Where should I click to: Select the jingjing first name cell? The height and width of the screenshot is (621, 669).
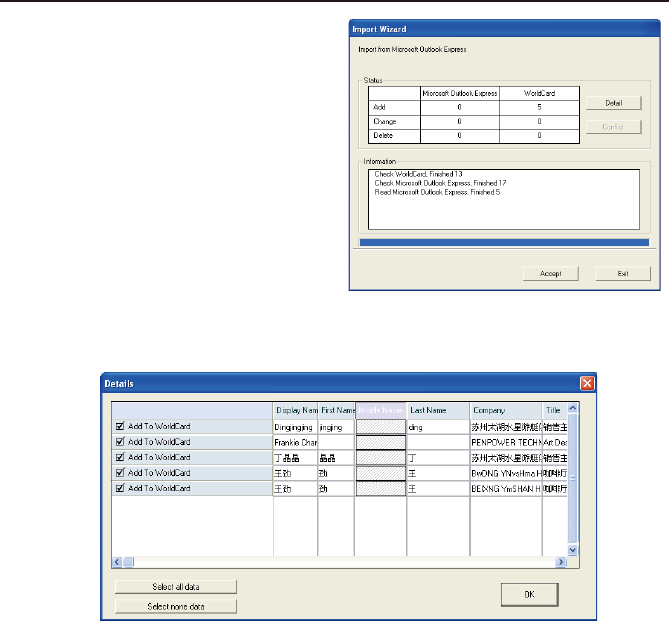coord(337,427)
